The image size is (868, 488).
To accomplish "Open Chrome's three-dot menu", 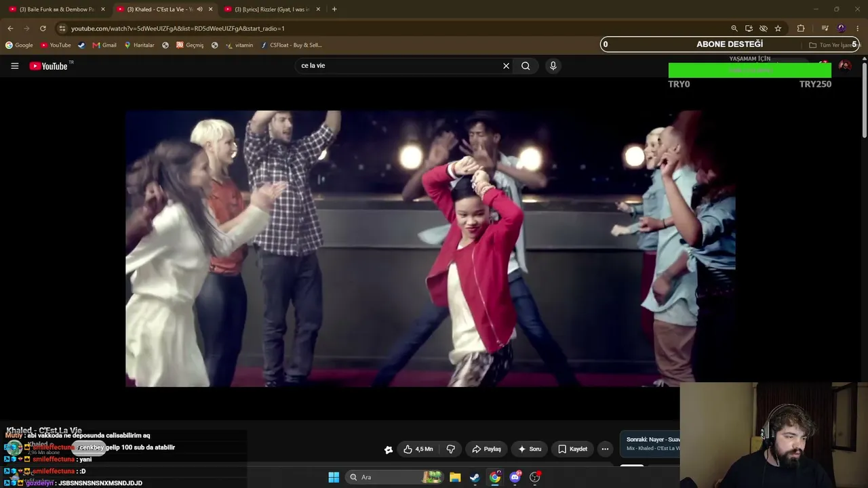I will tap(858, 28).
